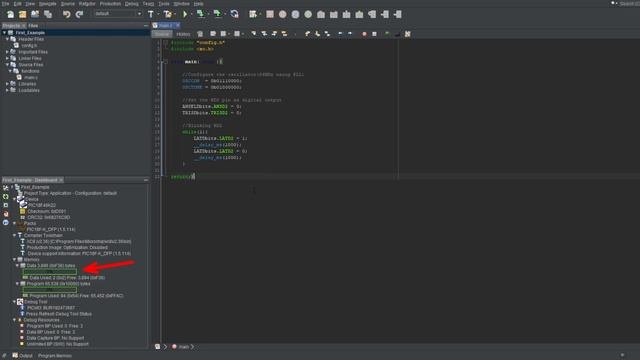Click the Pause debugger round icon

282,14
